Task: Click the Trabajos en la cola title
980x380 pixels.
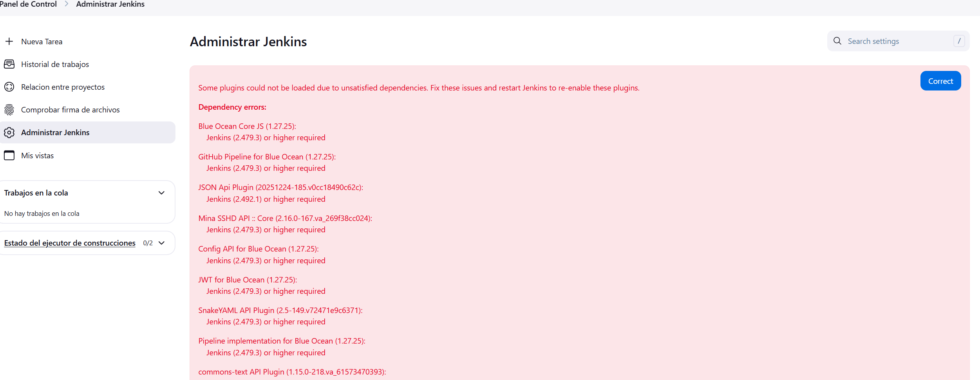Action: pos(36,193)
